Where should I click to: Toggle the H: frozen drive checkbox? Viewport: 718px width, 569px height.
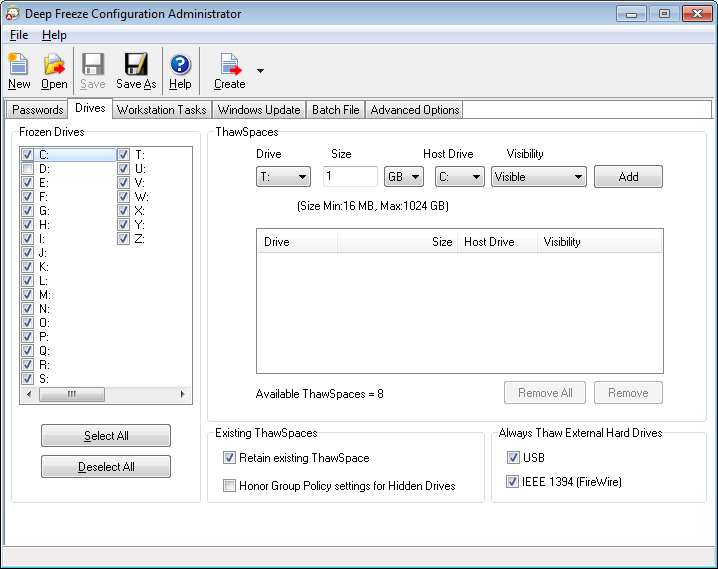pyautogui.click(x=27, y=225)
